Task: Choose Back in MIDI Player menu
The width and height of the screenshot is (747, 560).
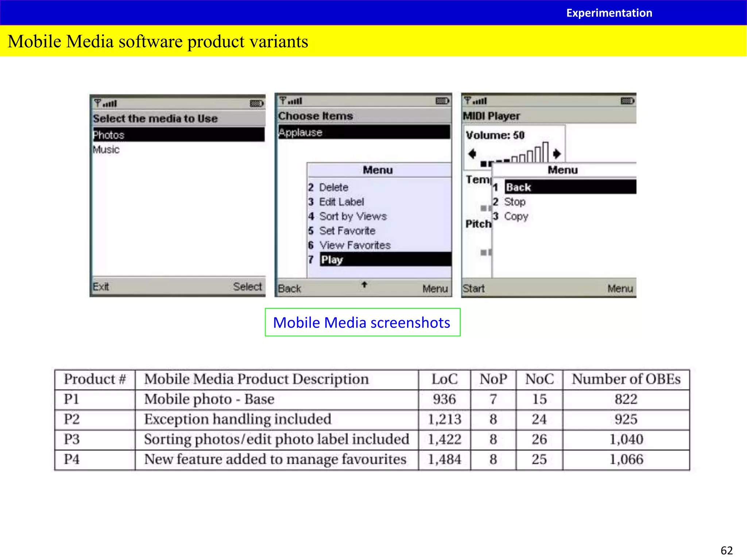Action: click(x=564, y=187)
